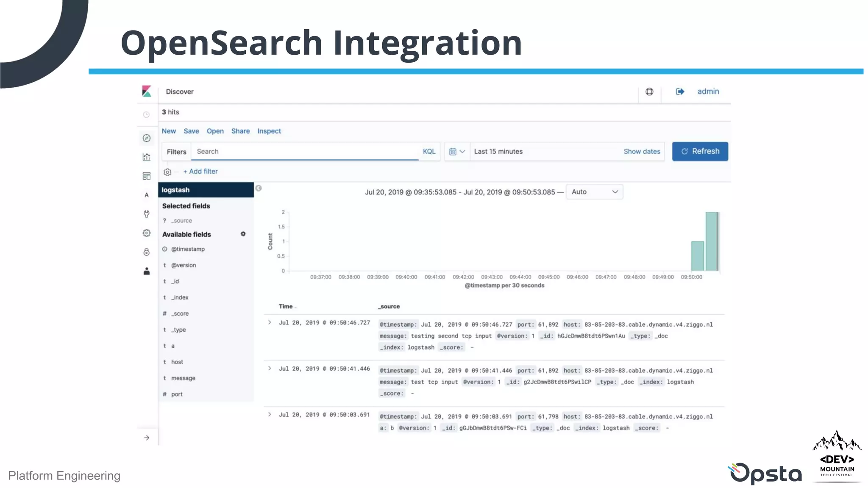Select the logstash index pattern

206,190
